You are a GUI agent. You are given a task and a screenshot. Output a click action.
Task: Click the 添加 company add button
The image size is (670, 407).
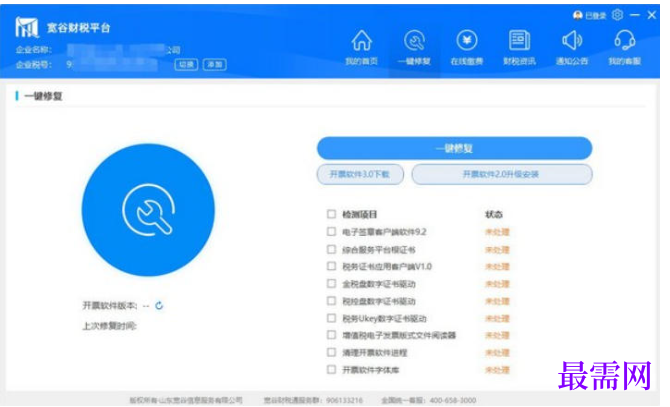click(x=215, y=64)
